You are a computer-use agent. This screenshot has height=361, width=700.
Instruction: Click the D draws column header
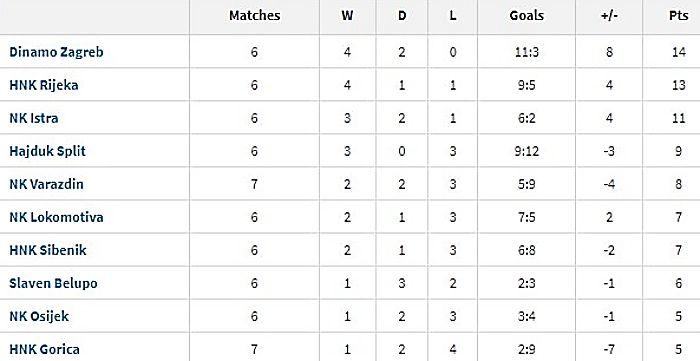coord(402,16)
